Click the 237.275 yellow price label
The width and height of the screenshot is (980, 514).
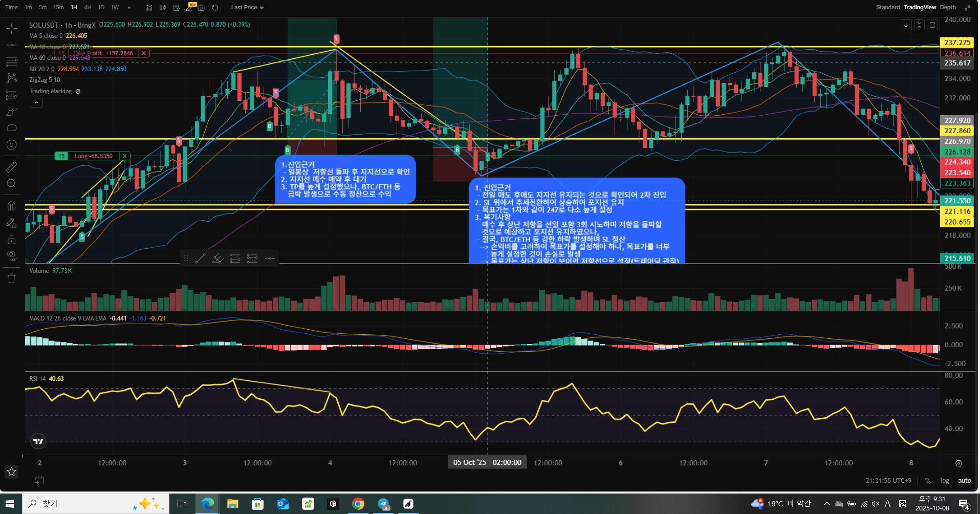coord(957,42)
